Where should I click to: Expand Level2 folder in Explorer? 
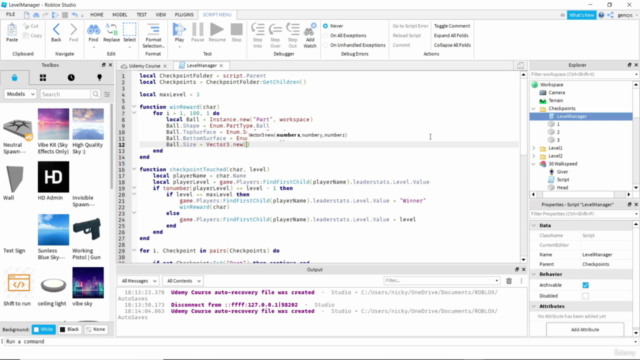(x=534, y=156)
